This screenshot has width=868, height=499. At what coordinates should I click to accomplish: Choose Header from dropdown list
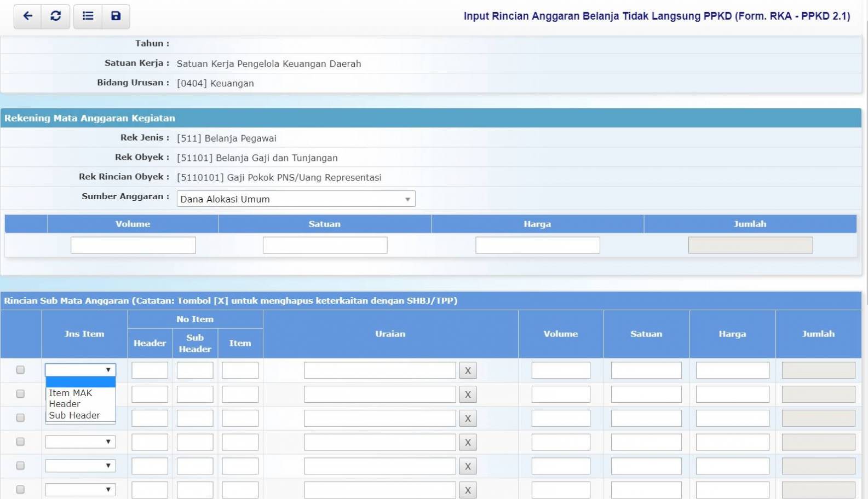81,404
